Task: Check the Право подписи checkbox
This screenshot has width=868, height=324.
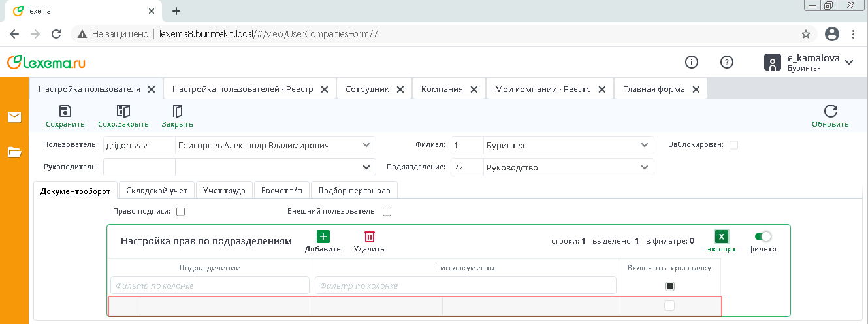Action: pyautogui.click(x=181, y=212)
